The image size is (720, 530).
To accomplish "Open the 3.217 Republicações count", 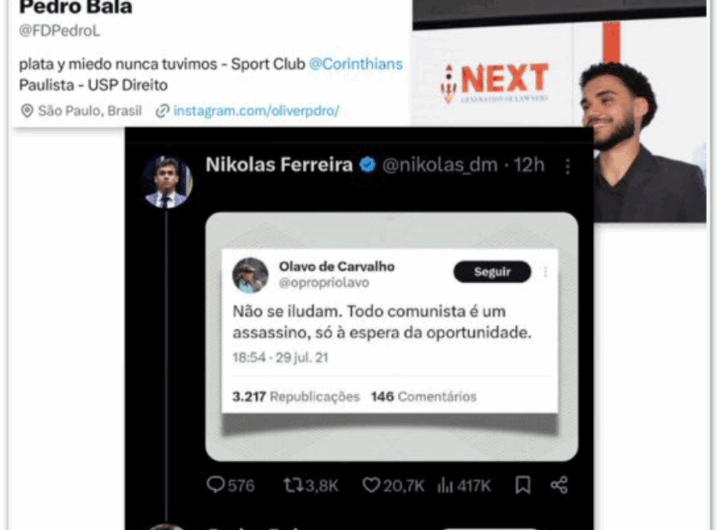I will point(296,396).
